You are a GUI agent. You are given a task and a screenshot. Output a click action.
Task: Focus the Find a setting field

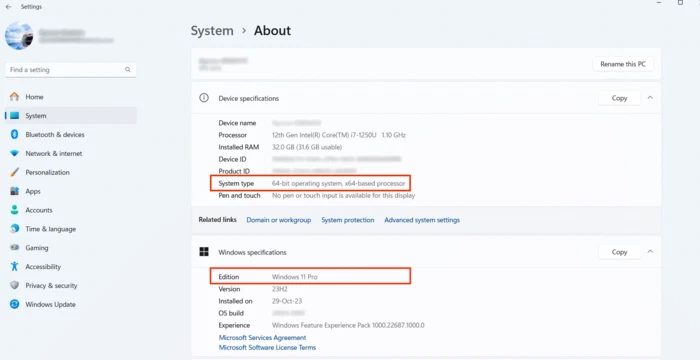coord(71,70)
